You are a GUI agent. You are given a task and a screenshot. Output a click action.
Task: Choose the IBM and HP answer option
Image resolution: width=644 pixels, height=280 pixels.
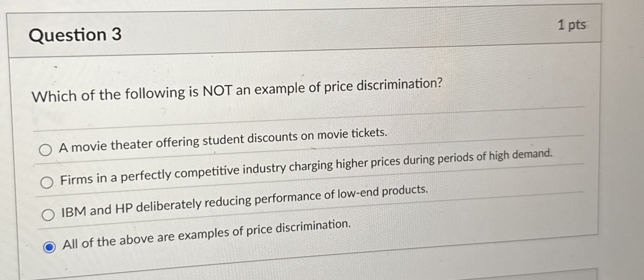(x=49, y=216)
